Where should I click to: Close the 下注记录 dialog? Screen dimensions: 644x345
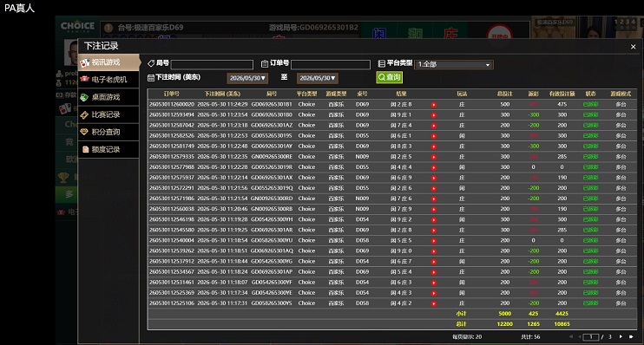633,47
